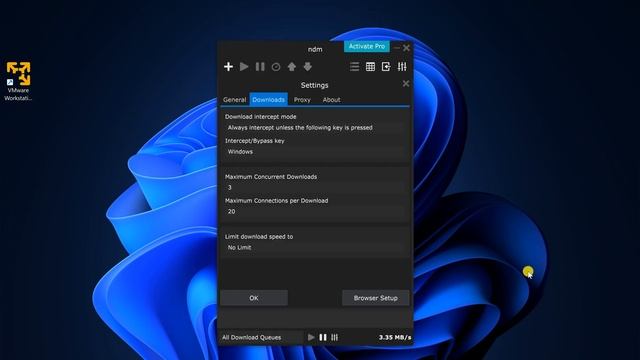Change Intercept/Bypass key from Windows
The image size is (640, 360).
pyautogui.click(x=315, y=152)
